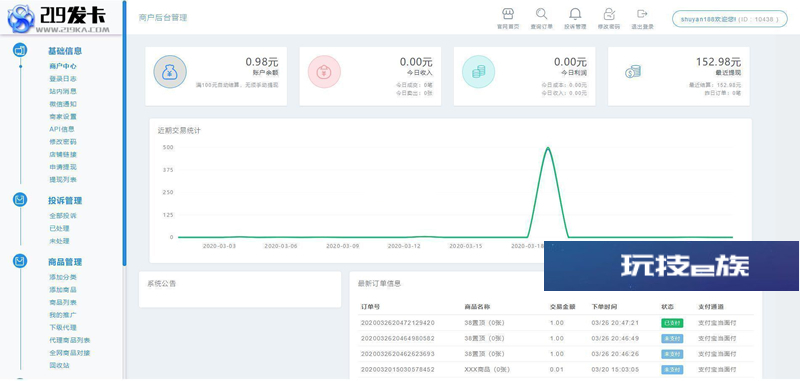Open 未处理 complaints list
The height and width of the screenshot is (381, 800).
59,241
